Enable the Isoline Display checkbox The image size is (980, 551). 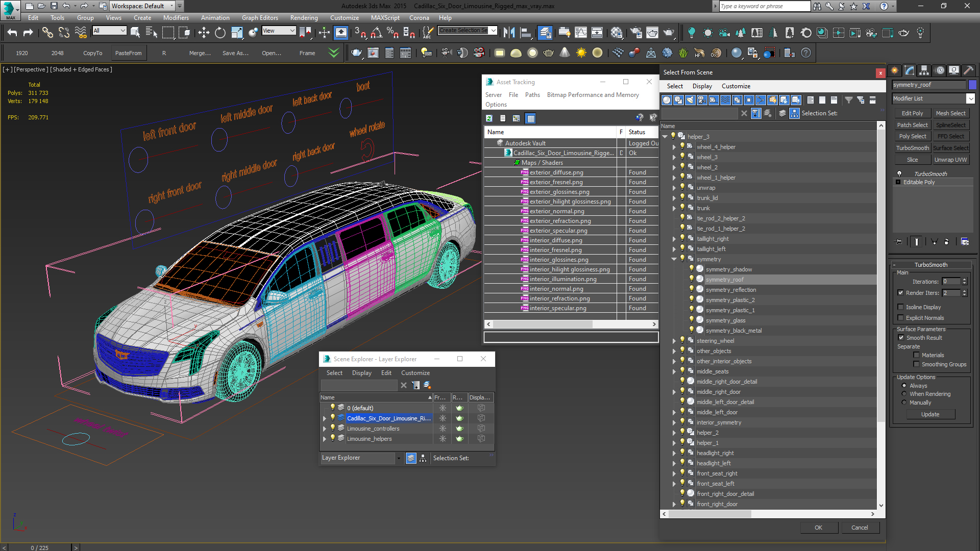pyautogui.click(x=901, y=307)
